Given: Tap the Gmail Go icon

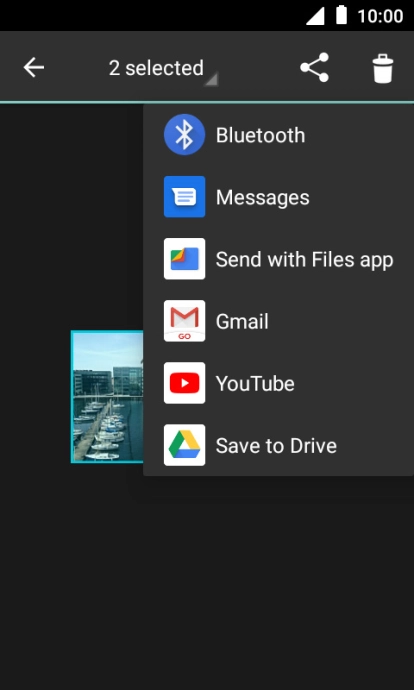Looking at the screenshot, I should point(184,321).
